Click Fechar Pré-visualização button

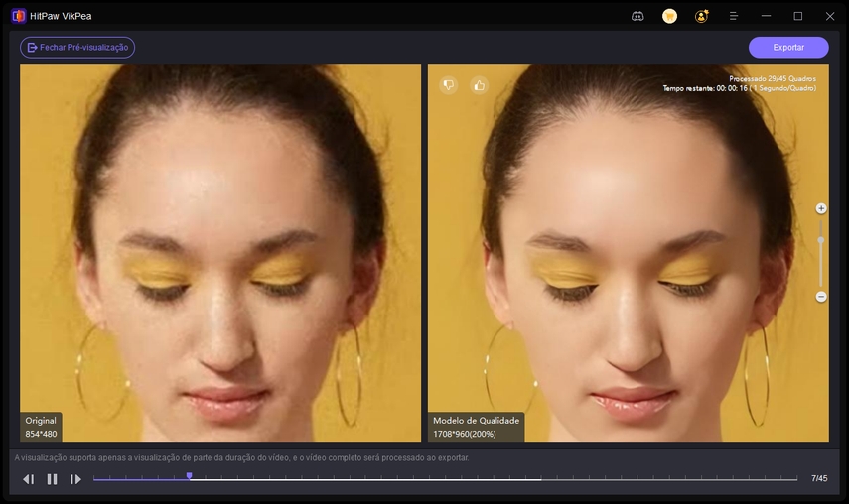77,47
